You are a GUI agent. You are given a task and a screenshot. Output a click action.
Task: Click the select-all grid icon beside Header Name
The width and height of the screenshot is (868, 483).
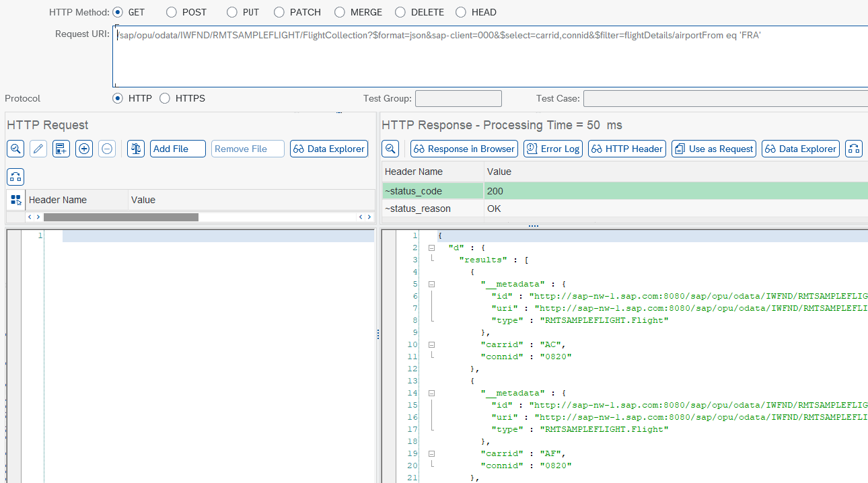coord(16,200)
